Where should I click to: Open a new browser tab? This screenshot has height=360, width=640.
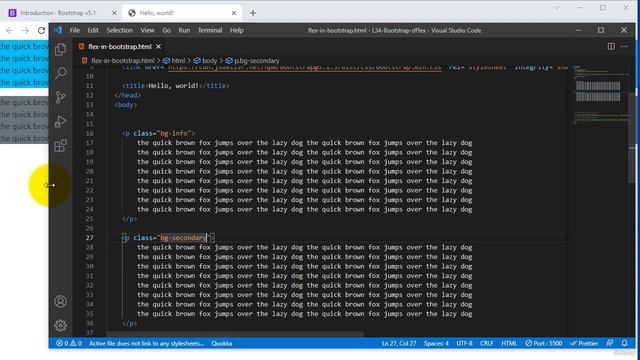253,13
